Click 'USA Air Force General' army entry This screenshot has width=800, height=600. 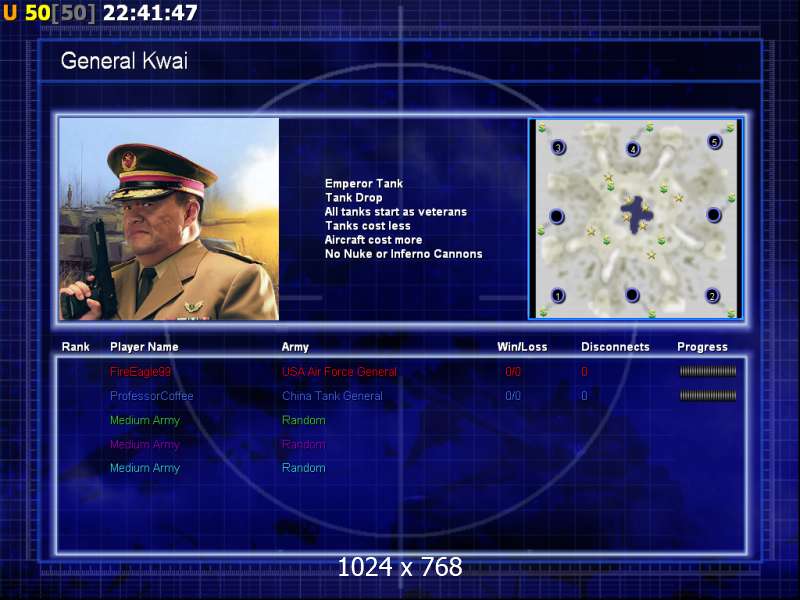339,371
